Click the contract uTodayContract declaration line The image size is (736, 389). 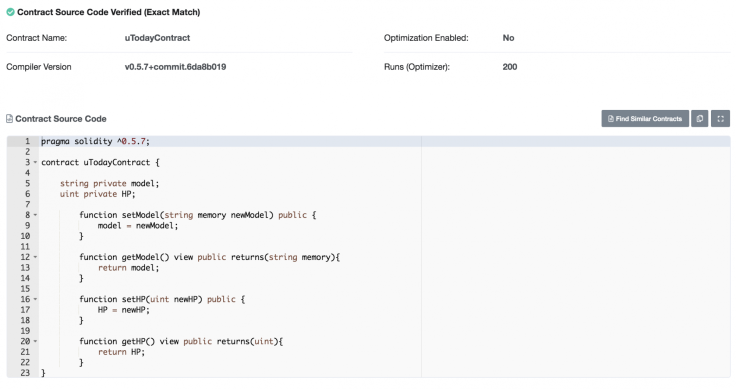pos(100,162)
